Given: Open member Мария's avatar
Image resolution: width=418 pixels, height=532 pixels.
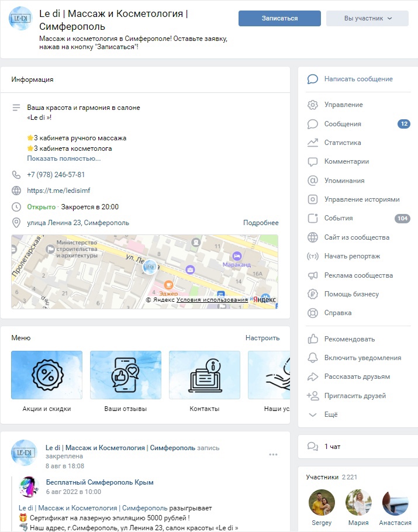Looking at the screenshot, I should pyautogui.click(x=358, y=503).
